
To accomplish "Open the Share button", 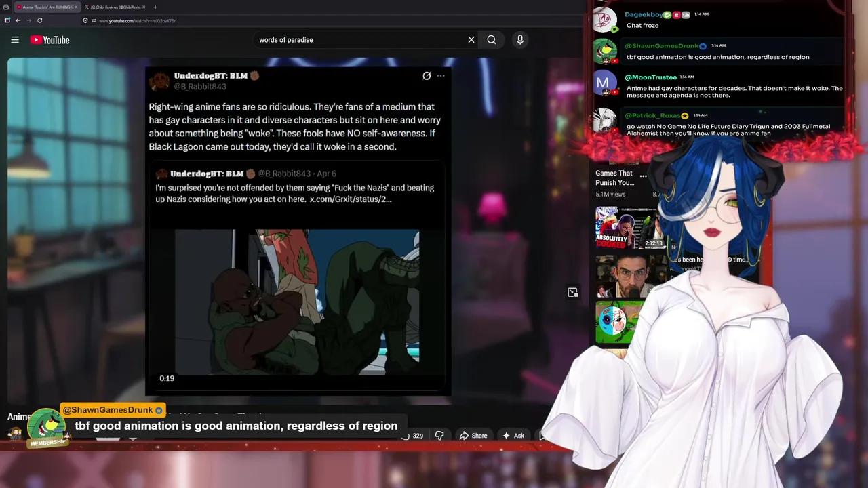I will [x=473, y=436].
